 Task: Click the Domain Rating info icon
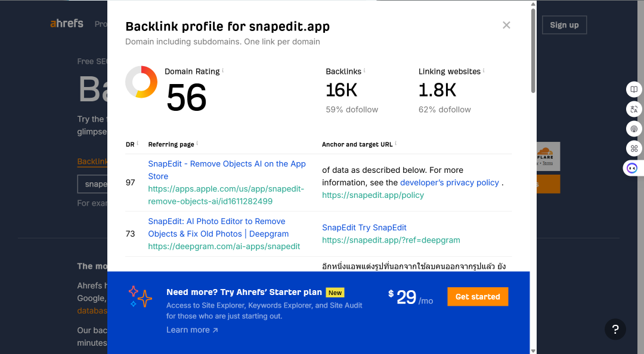(223, 70)
